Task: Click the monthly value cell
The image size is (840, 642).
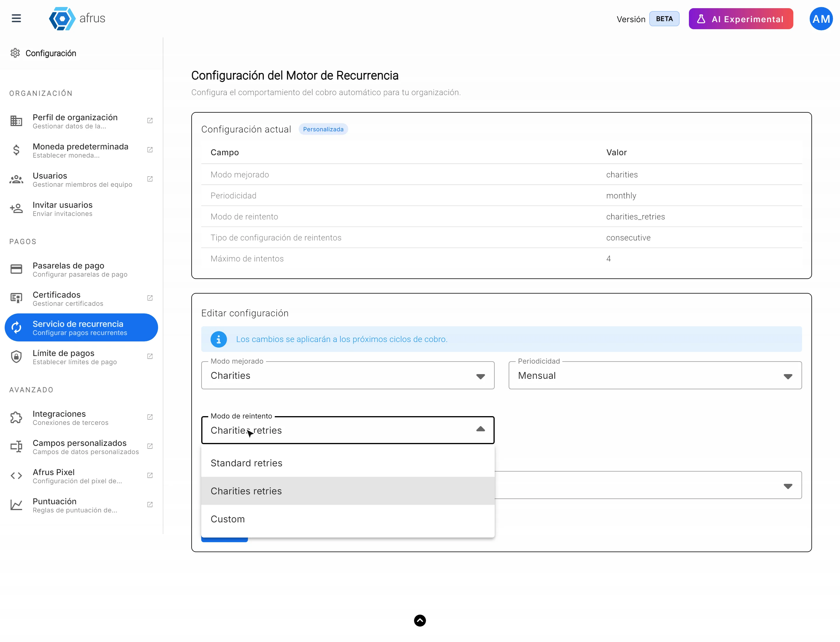Action: coord(621,196)
